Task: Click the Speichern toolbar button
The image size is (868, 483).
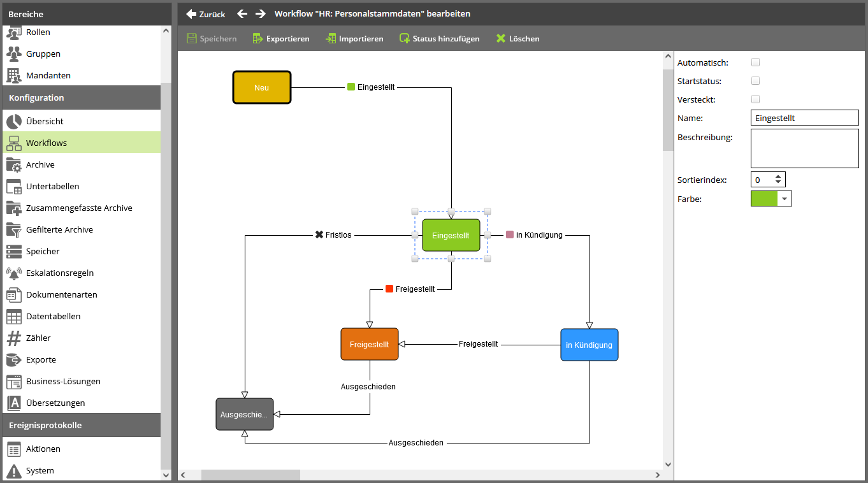Action: [x=212, y=39]
